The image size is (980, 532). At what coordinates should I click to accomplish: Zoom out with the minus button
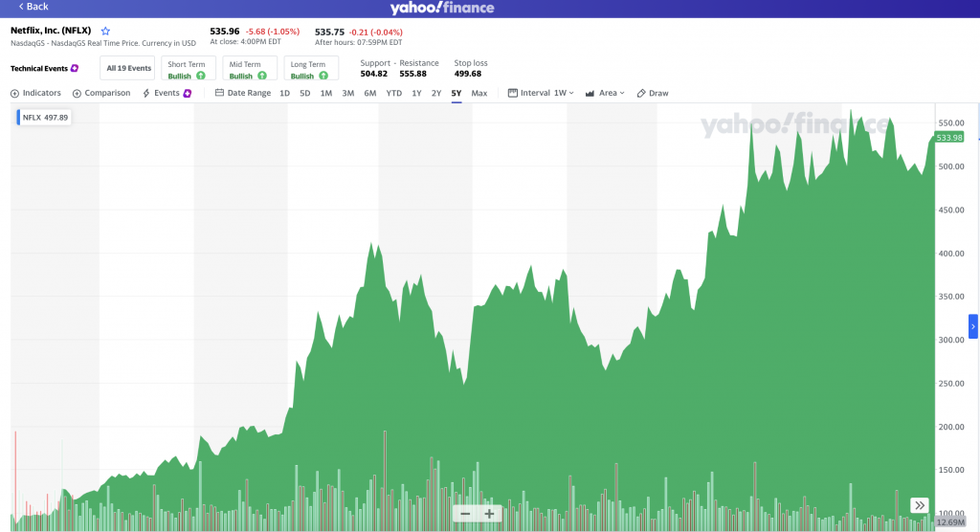point(465,514)
